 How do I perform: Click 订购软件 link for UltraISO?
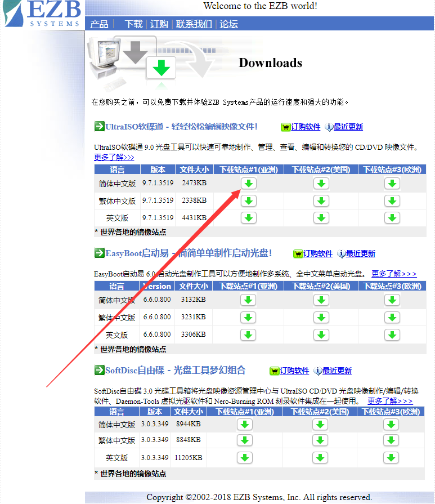click(x=305, y=127)
